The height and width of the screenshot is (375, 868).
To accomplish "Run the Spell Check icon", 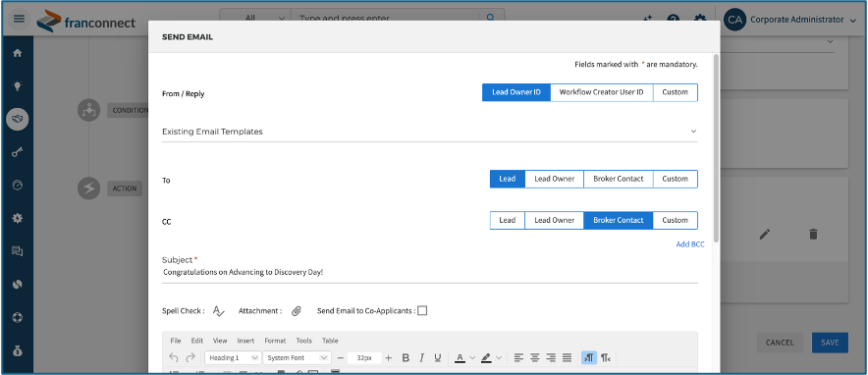I will click(x=219, y=311).
